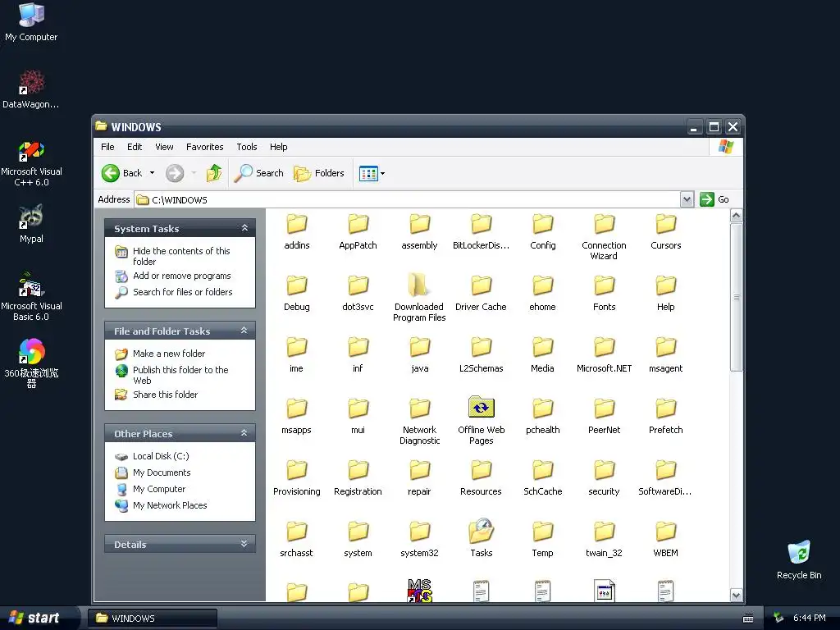Click Add or remove programs link
The image size is (840, 630).
181,276
